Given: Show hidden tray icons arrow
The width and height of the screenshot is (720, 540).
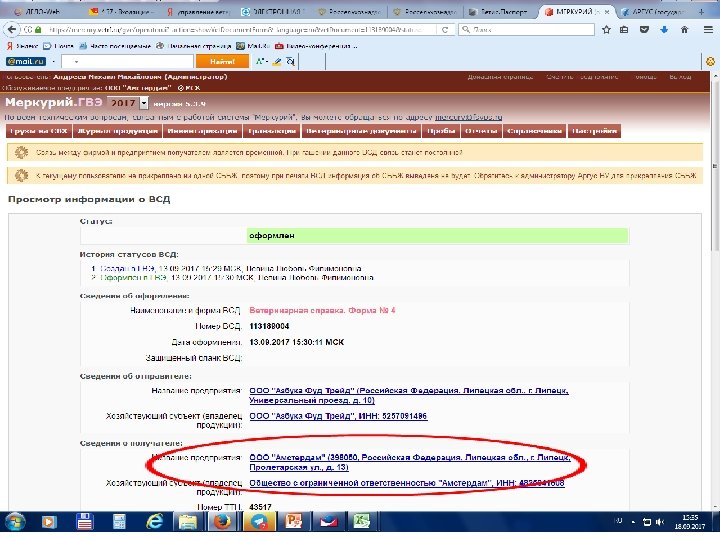Looking at the screenshot, I should 633,522.
